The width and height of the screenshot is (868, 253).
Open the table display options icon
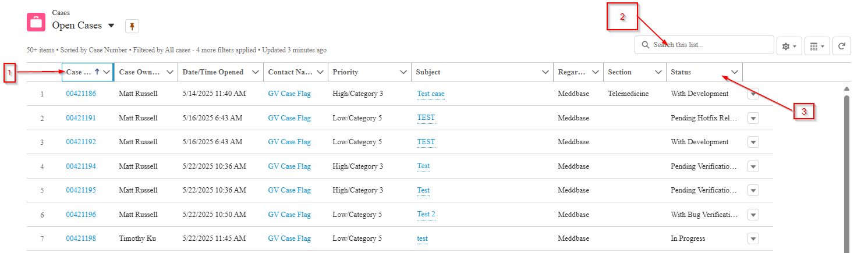click(817, 45)
